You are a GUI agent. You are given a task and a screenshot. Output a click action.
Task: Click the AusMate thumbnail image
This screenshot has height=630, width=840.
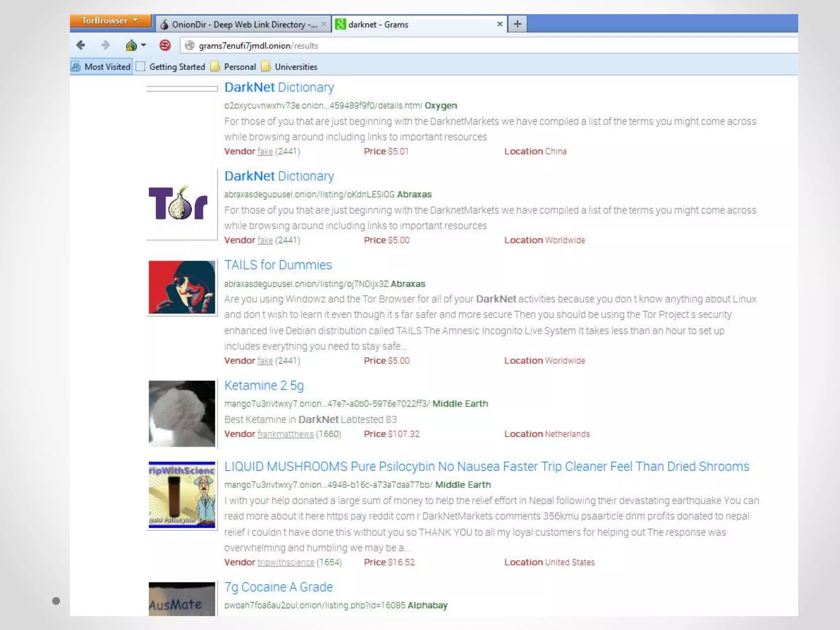(182, 599)
